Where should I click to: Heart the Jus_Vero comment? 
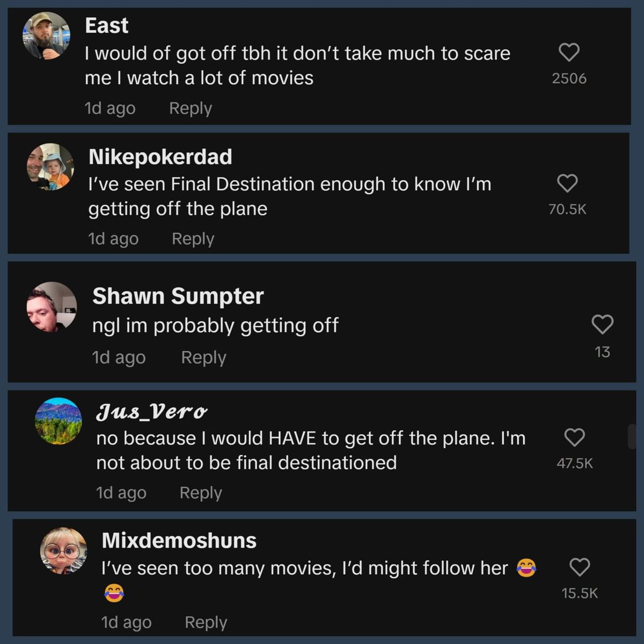pyautogui.click(x=574, y=437)
